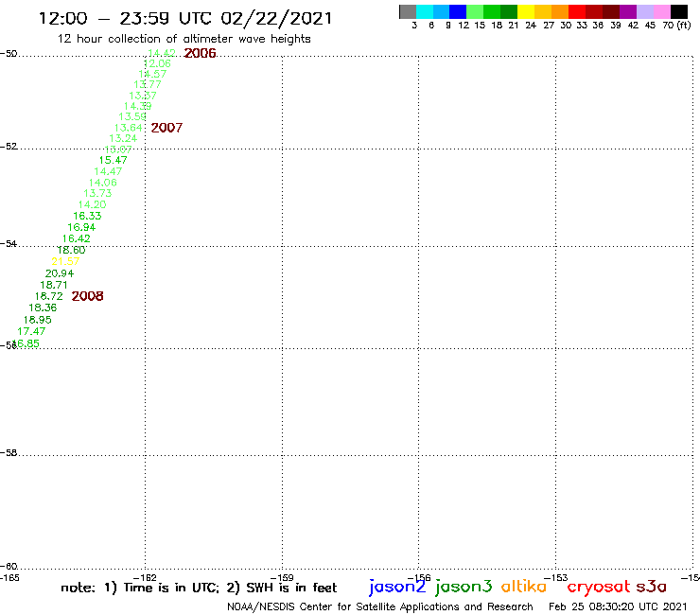The width and height of the screenshot is (700, 615).
Task: Click the jason2 satellite legend label
Action: 397,587
